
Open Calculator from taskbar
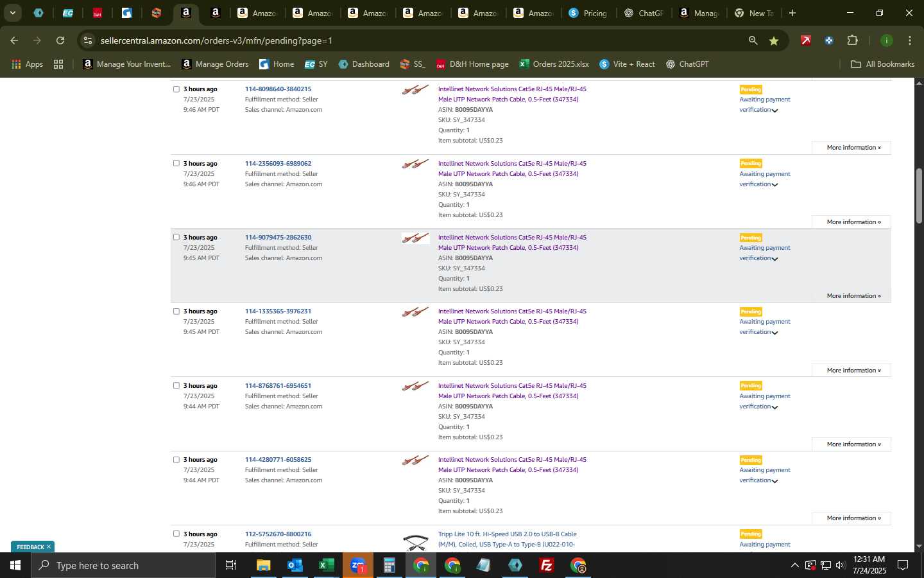tap(389, 565)
